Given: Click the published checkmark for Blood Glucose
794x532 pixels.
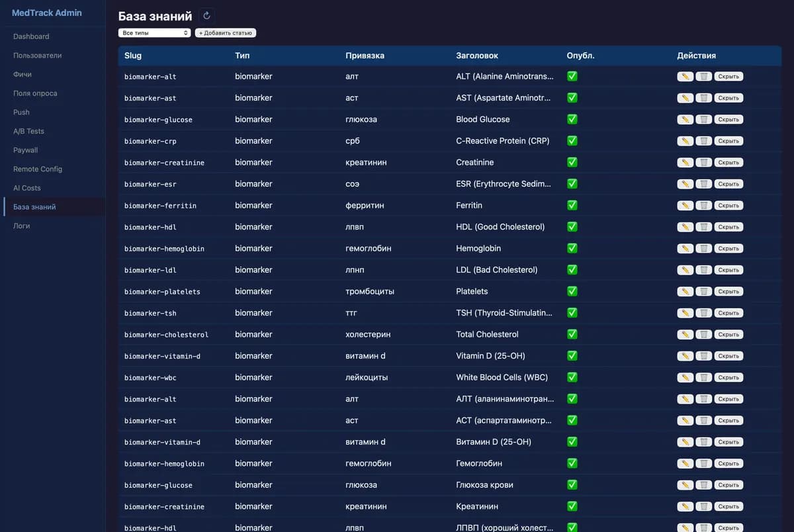Looking at the screenshot, I should click(x=572, y=119).
